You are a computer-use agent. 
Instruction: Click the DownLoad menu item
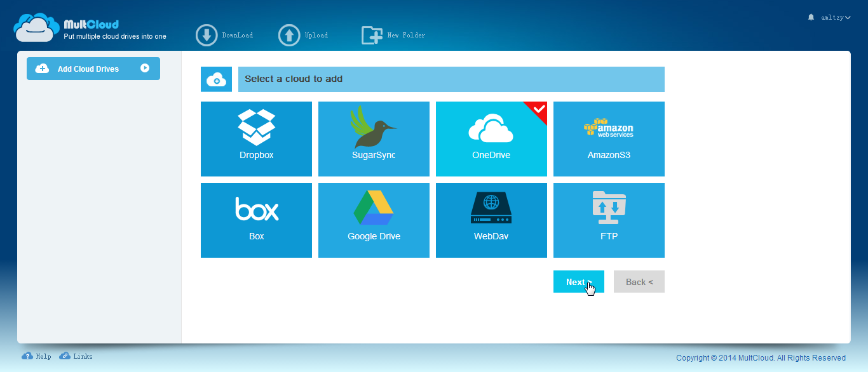pyautogui.click(x=224, y=35)
